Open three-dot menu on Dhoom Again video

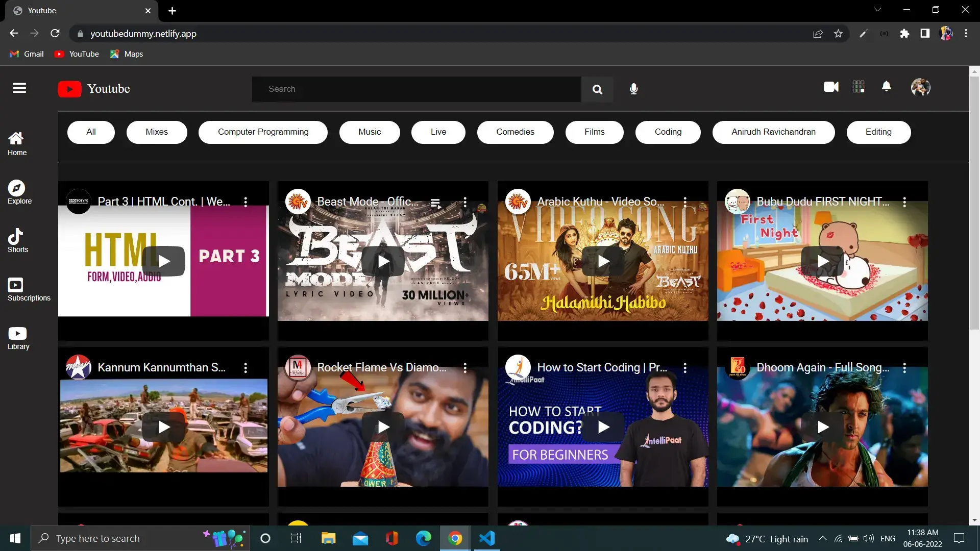[x=904, y=368]
